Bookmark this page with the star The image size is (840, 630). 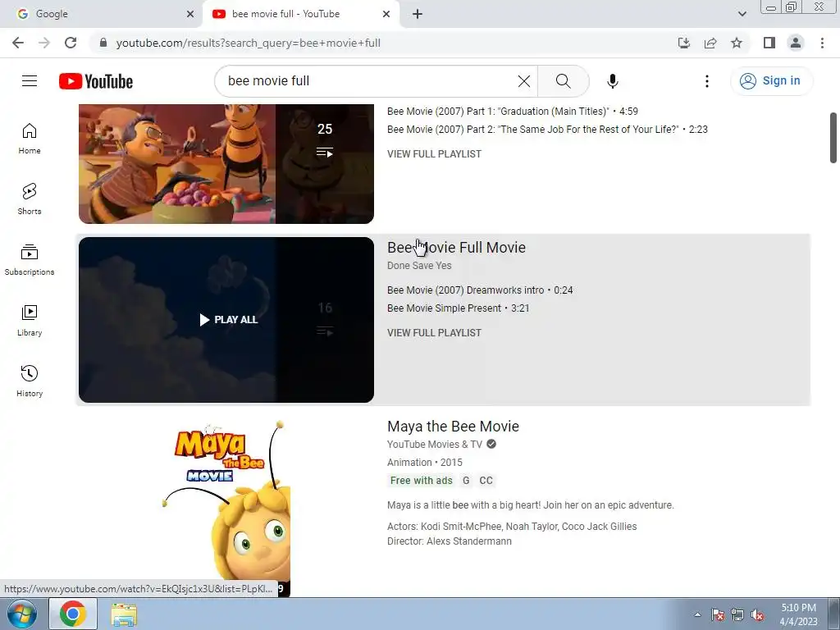(x=737, y=43)
